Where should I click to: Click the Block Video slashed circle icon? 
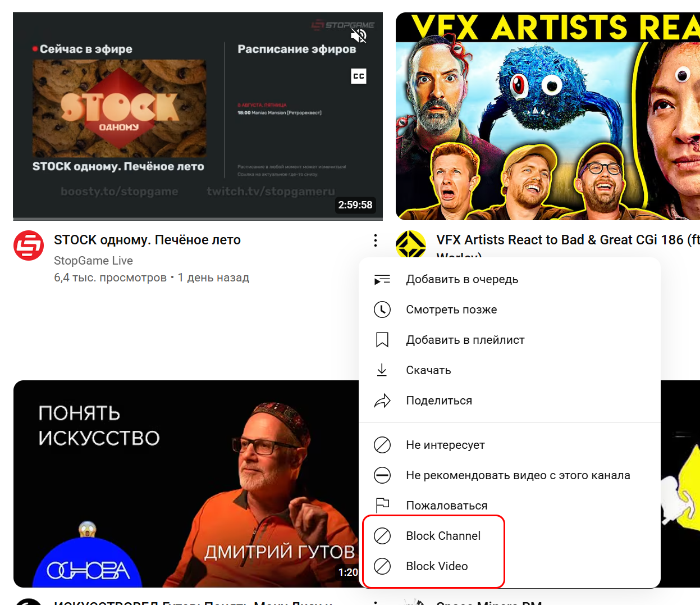click(382, 566)
